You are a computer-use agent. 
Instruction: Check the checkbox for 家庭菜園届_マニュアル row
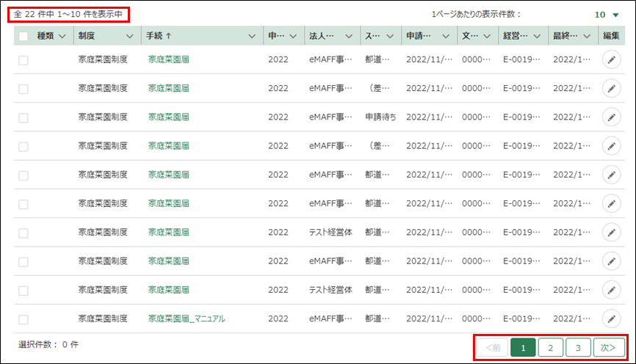[x=24, y=319]
